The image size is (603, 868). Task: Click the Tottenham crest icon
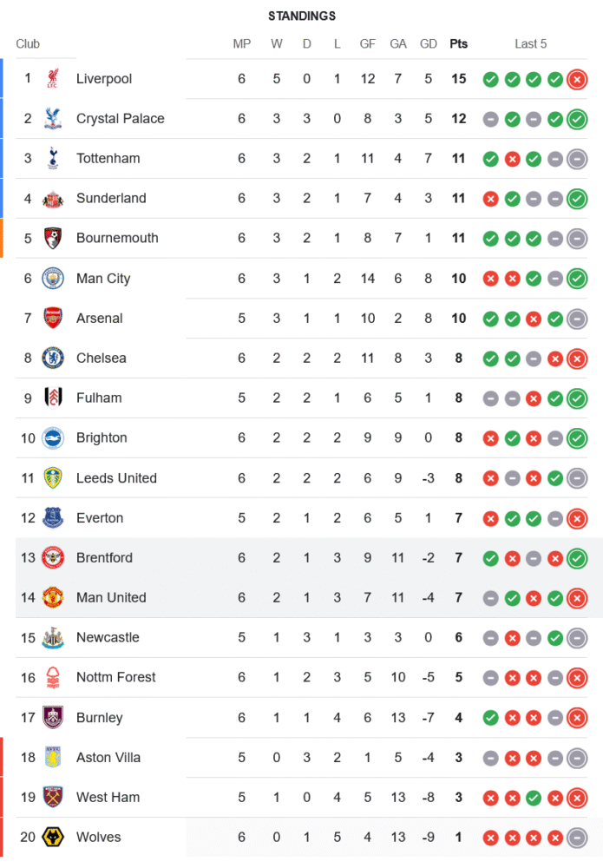point(53,159)
